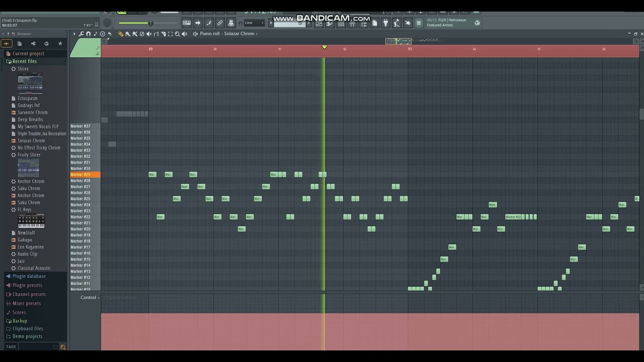Click bar 93 on the timeline ruler
This screenshot has height=362, width=644.
point(410,49)
